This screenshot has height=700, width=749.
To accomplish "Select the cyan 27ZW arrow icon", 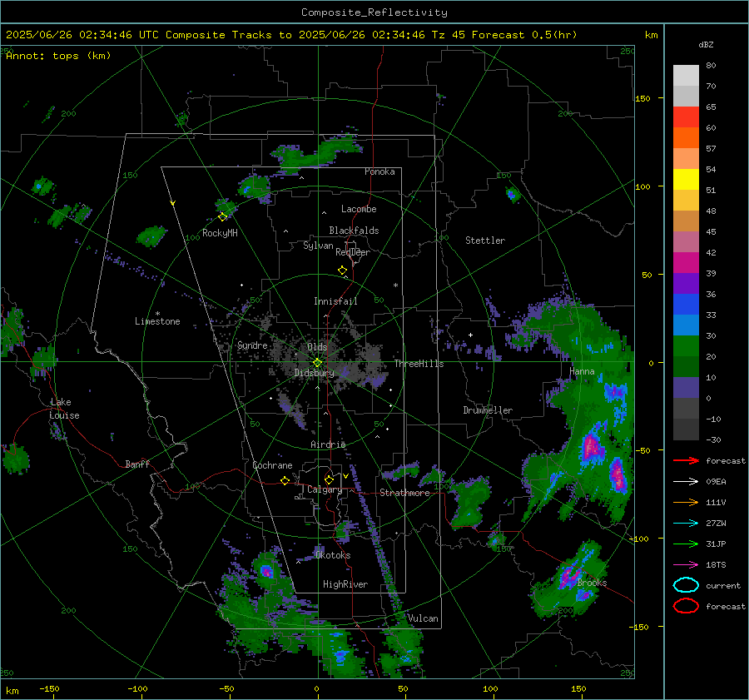I will click(x=686, y=524).
